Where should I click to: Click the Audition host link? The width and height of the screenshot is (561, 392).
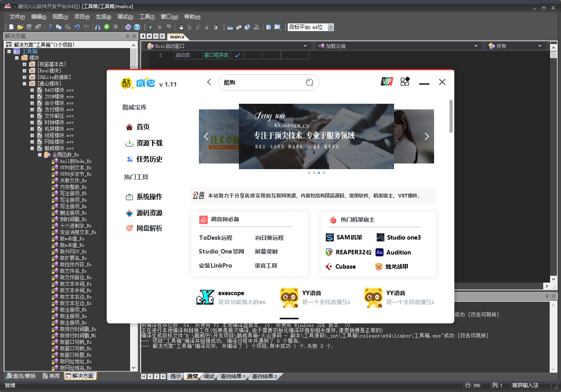[393, 252]
